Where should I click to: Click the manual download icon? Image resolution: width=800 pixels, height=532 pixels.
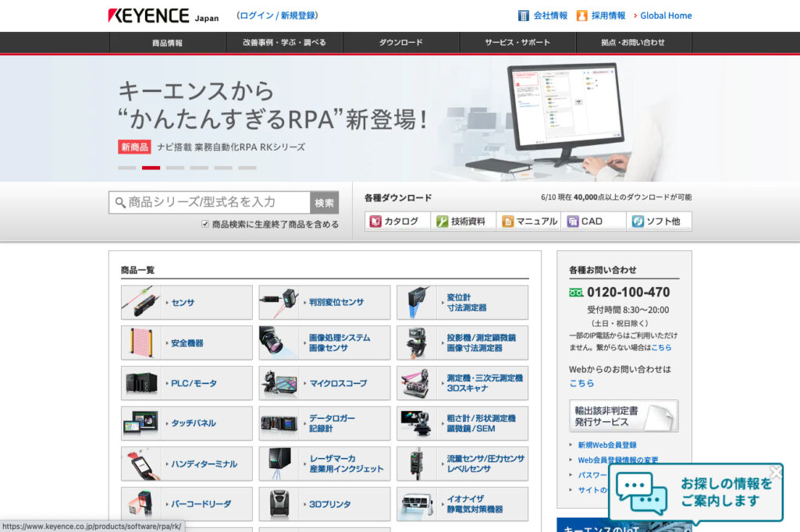508,222
